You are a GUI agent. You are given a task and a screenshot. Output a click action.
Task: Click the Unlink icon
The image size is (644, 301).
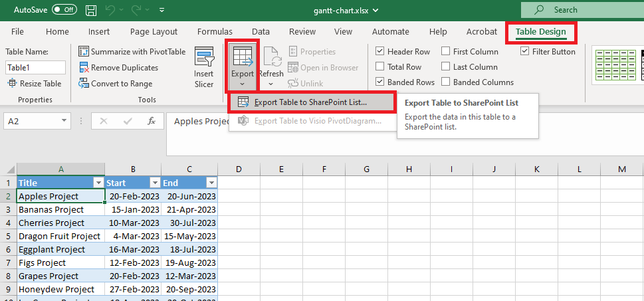293,84
